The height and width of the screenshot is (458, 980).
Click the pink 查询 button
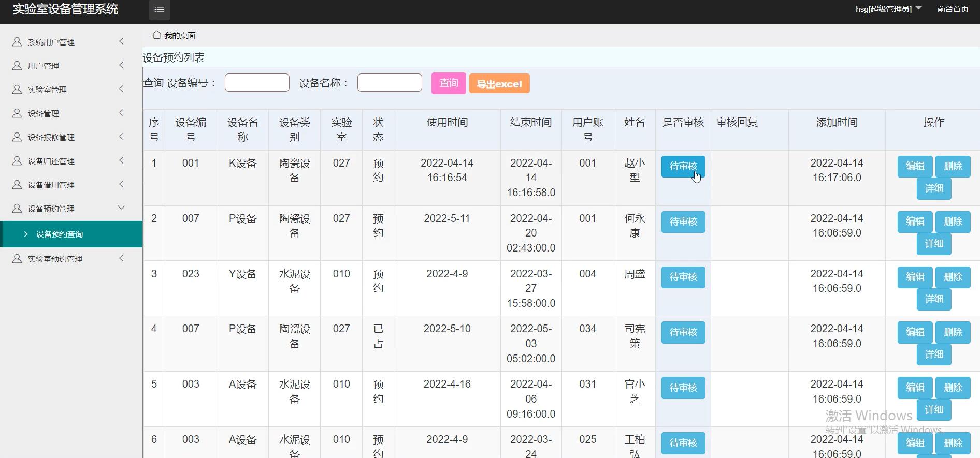coord(449,83)
